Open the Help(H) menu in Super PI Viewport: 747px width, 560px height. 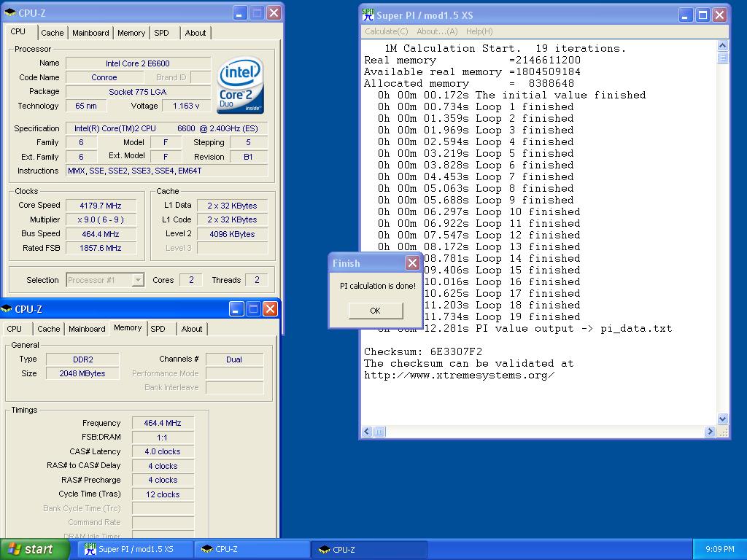[x=479, y=31]
